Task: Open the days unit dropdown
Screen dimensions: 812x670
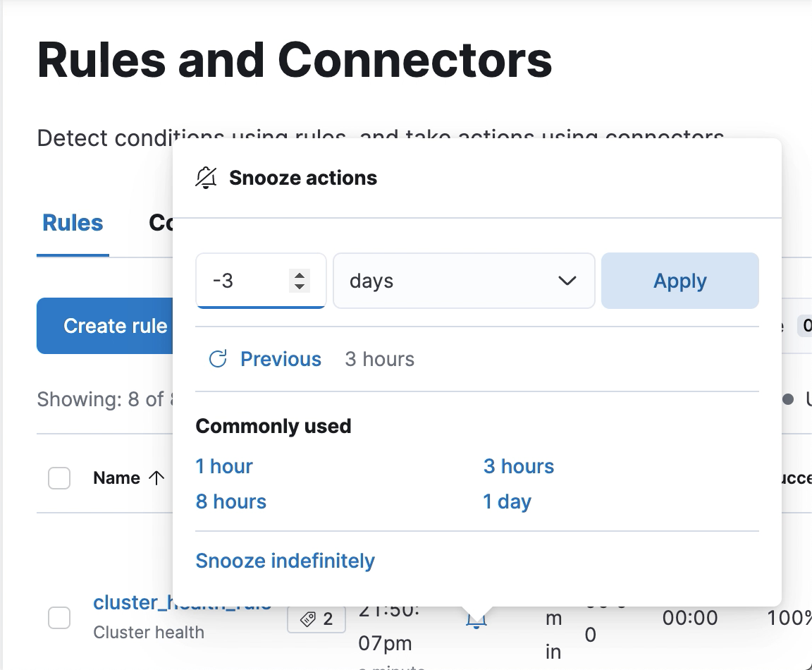Action: click(x=463, y=280)
